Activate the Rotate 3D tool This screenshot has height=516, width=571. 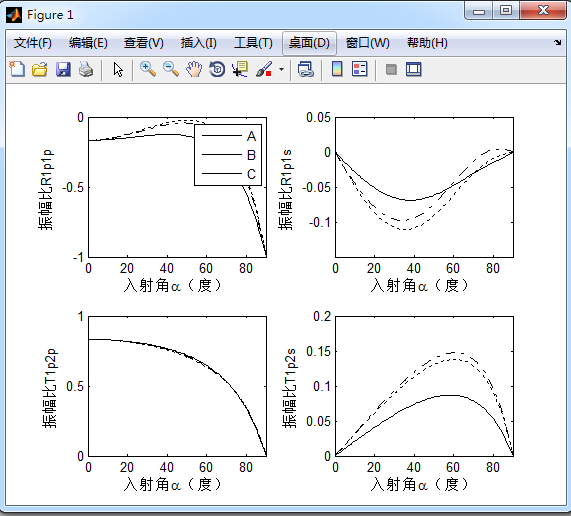(x=217, y=69)
